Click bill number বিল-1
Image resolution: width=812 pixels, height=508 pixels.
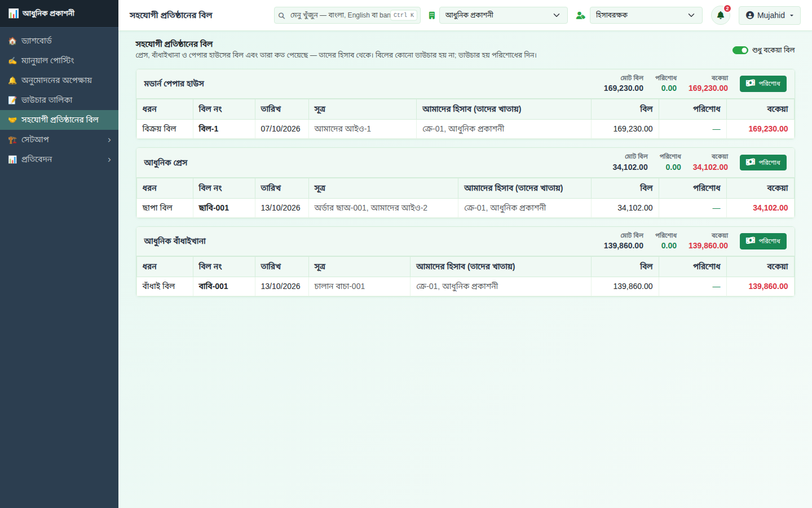(209, 129)
